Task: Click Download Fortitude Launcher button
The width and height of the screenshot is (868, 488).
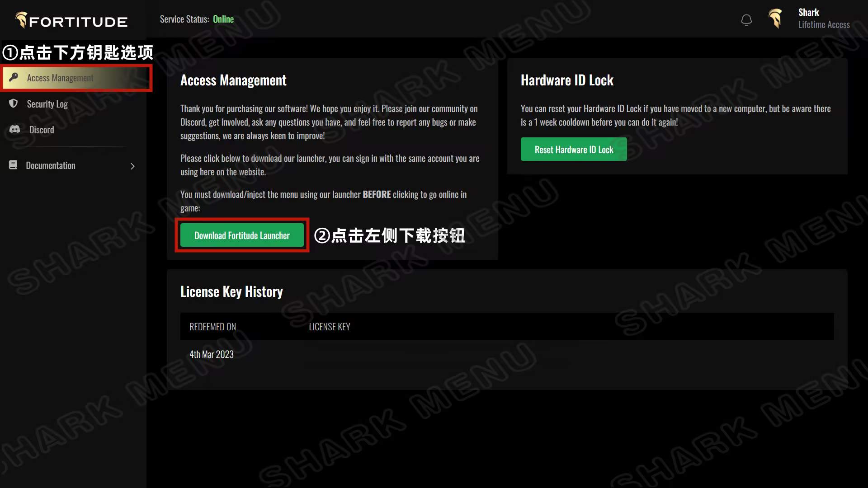Action: pos(242,235)
